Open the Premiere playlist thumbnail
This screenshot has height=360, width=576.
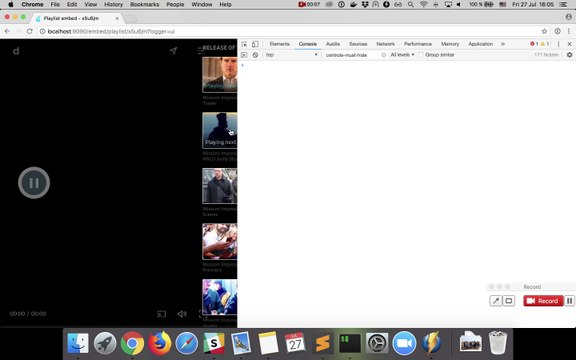pos(220,241)
